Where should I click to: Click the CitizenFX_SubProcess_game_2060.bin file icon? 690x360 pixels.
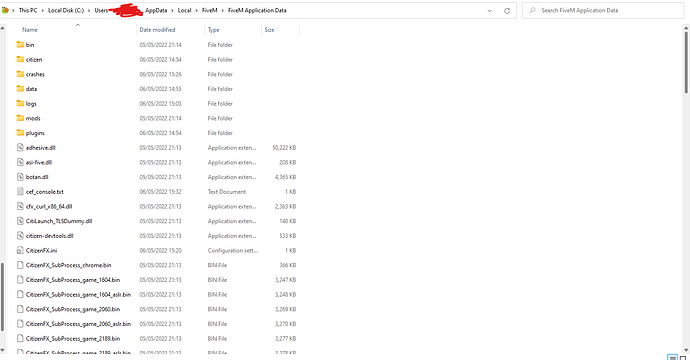click(x=20, y=309)
